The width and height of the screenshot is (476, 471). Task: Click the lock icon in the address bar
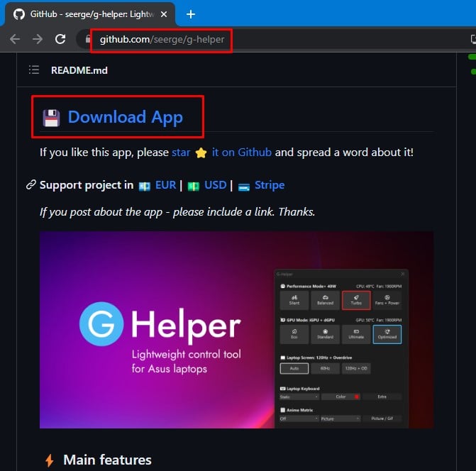tap(88, 39)
